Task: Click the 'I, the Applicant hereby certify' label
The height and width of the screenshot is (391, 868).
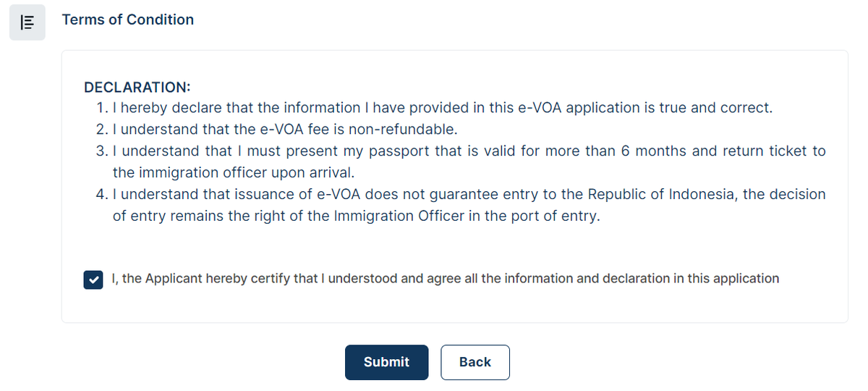Action: [446, 278]
